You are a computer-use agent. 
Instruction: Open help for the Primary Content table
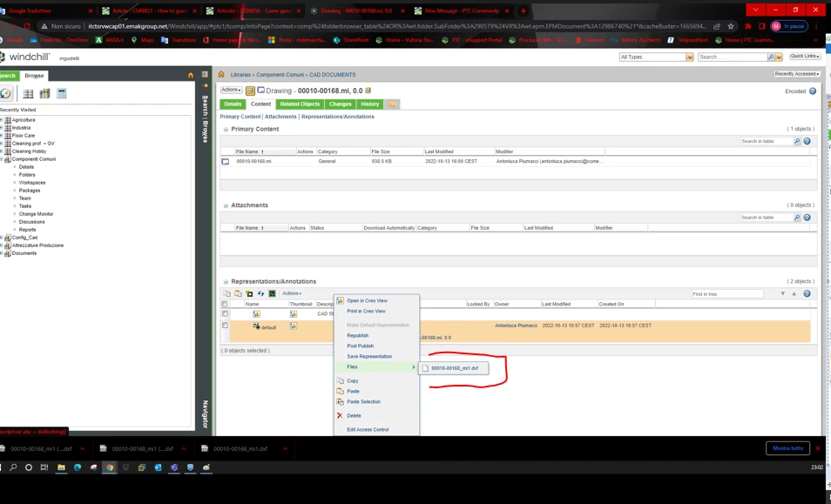click(x=807, y=141)
